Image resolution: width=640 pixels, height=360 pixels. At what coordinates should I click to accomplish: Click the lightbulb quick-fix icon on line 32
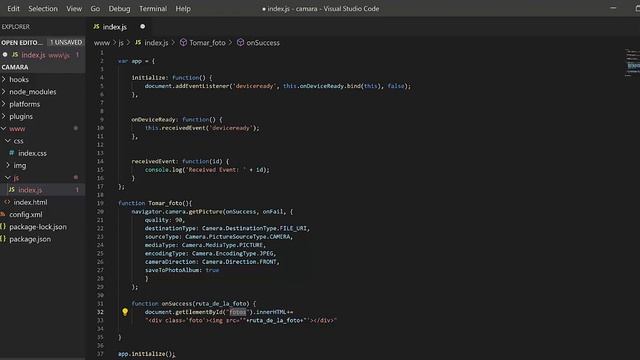click(125, 312)
